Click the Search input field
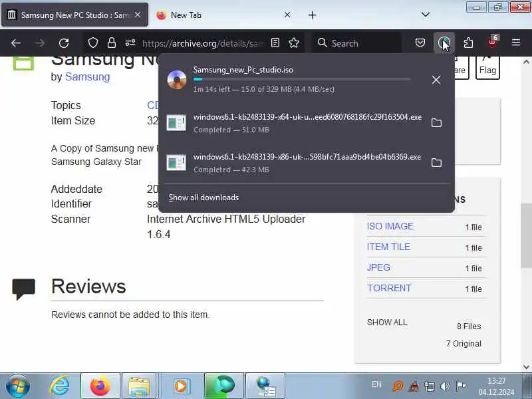532x399 pixels. coord(356,43)
